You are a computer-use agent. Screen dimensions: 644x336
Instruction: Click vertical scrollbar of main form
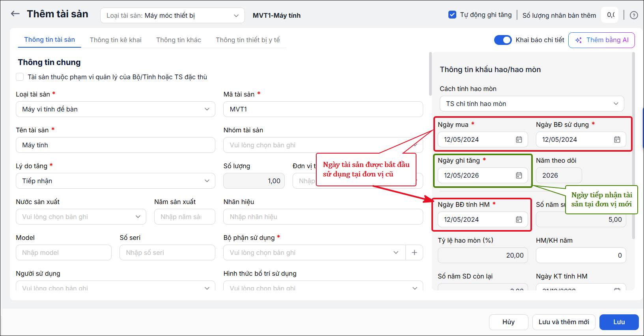point(430,74)
